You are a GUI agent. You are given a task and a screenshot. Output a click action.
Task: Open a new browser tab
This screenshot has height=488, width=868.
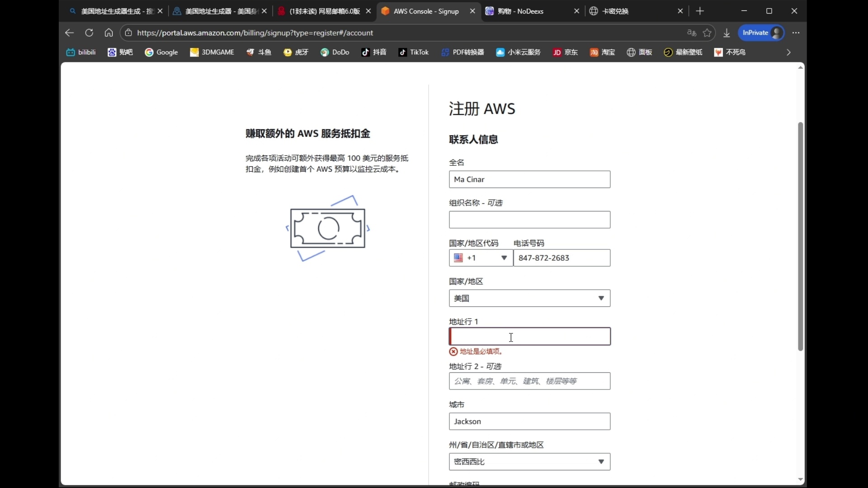pos(700,11)
